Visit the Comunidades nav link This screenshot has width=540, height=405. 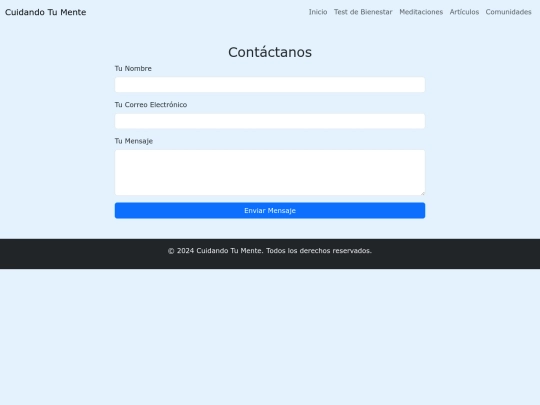pos(508,12)
